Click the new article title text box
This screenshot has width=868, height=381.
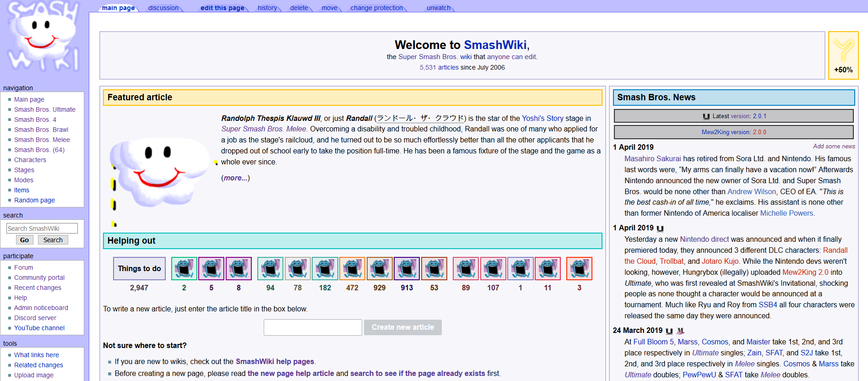point(313,327)
